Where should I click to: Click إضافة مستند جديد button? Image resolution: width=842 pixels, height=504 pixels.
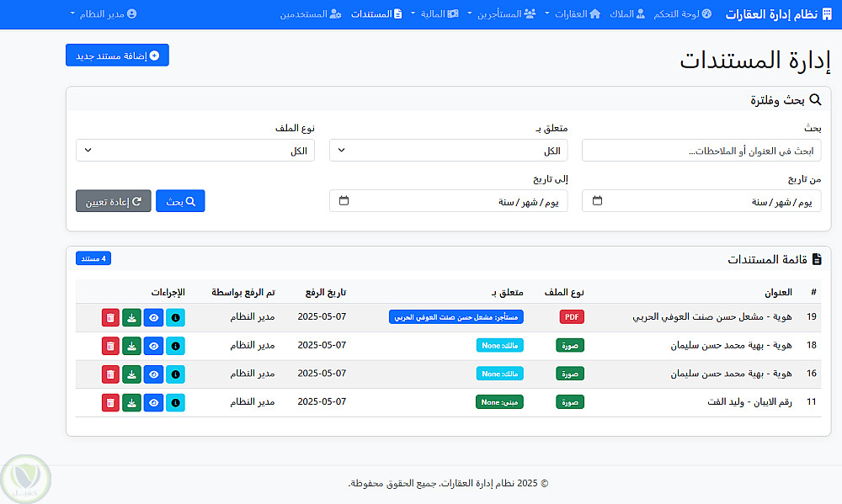[117, 56]
